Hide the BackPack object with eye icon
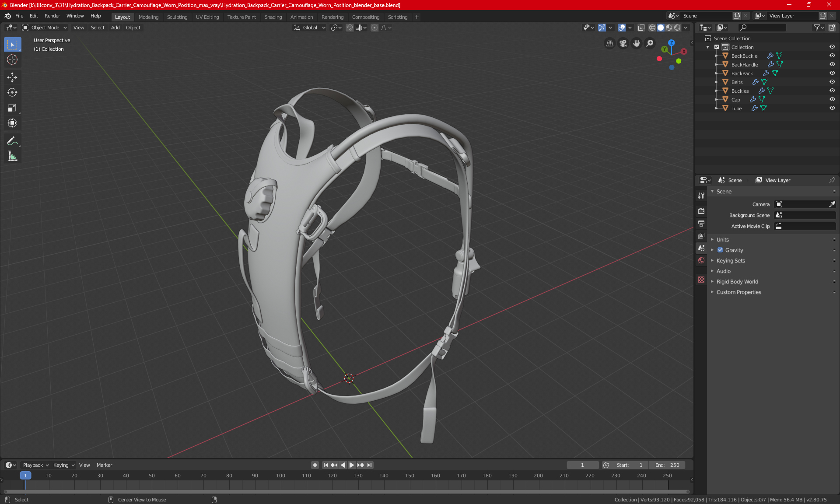The width and height of the screenshot is (840, 504). point(832,73)
